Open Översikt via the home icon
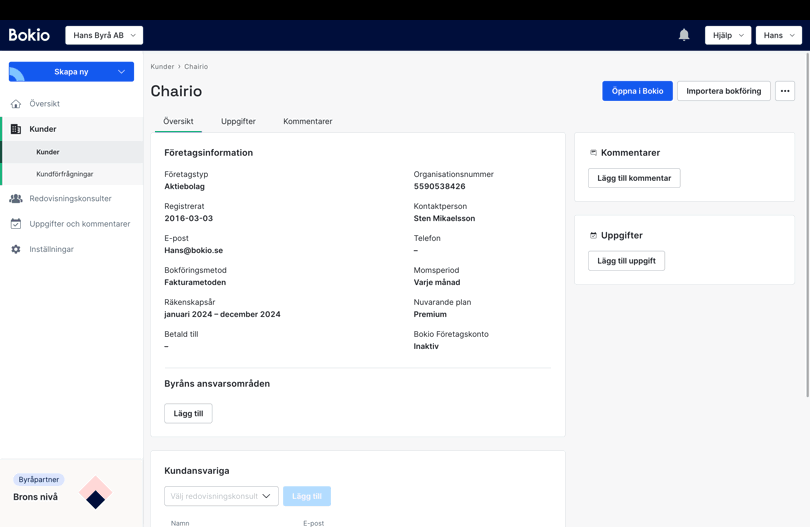The height and width of the screenshot is (527, 810). (16, 104)
